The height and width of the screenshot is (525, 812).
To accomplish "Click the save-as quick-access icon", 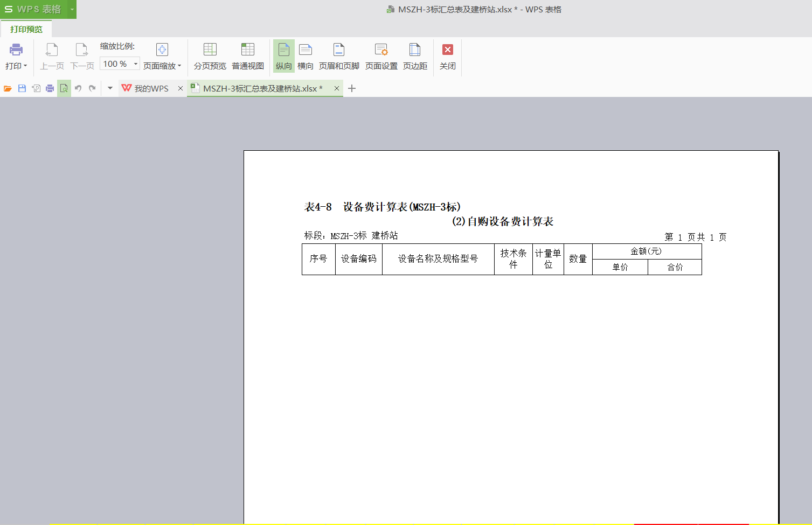I will [x=36, y=88].
